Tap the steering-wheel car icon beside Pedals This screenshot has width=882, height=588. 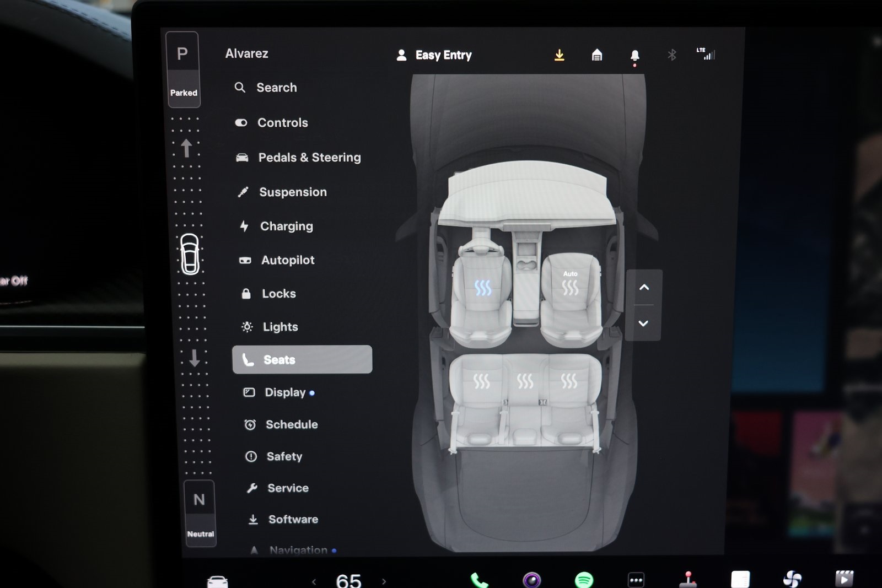(242, 158)
